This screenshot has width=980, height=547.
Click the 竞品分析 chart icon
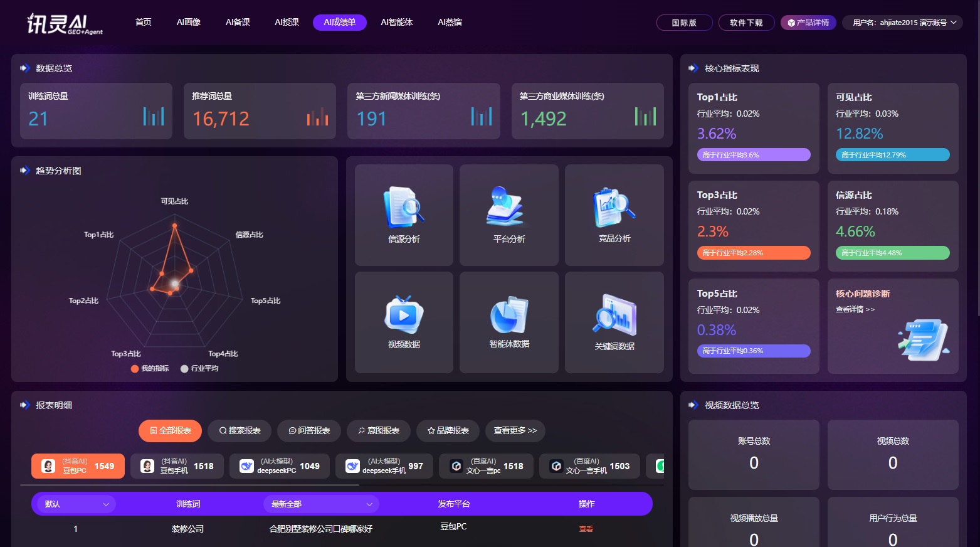tap(614, 207)
